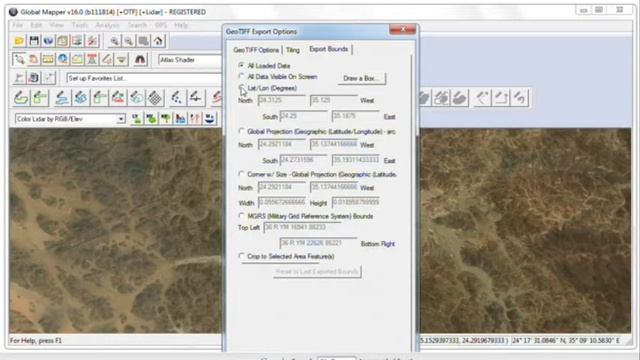Expand the Color Lidar by RGB/Elev dropdown
The height and width of the screenshot is (360, 640).
[121, 119]
